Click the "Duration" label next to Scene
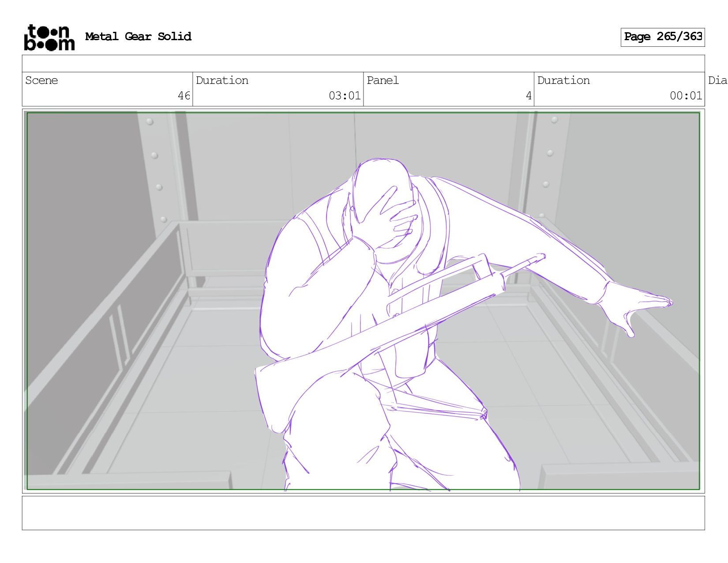728x563 pixels. (x=222, y=80)
